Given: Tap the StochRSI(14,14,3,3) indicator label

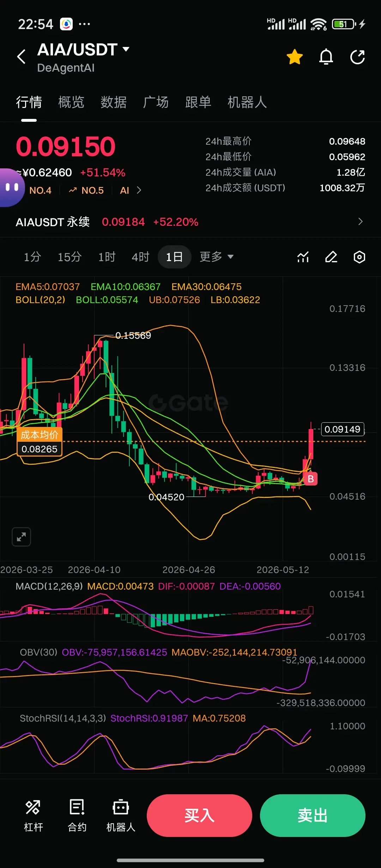Looking at the screenshot, I should click(63, 718).
